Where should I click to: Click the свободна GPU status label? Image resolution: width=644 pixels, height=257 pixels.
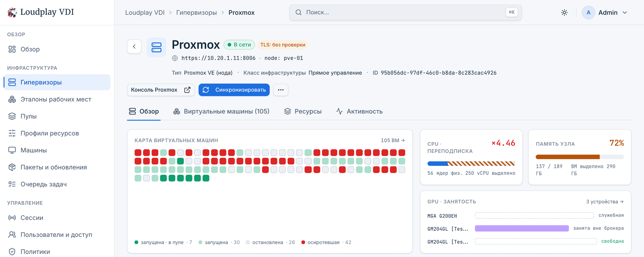[x=612, y=241]
